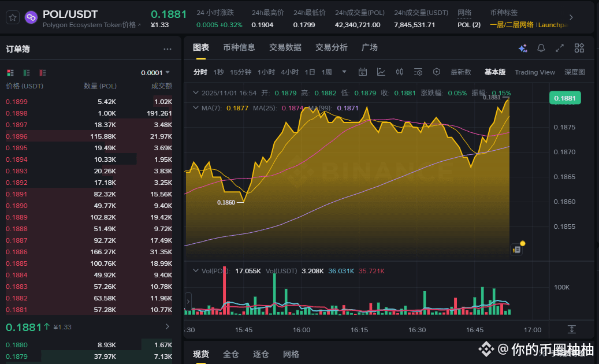Screen dimensions: 599x364
Task: Switch the chart to Trading View mode
Action: coord(534,72)
